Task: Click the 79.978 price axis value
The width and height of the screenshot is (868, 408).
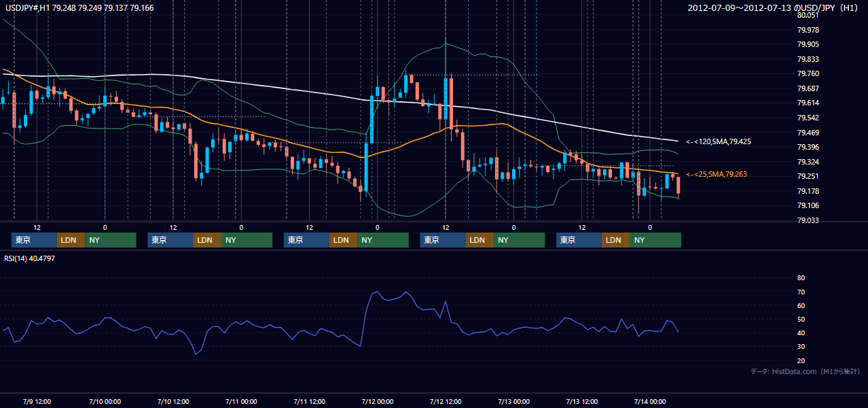Action: pyautogui.click(x=808, y=30)
